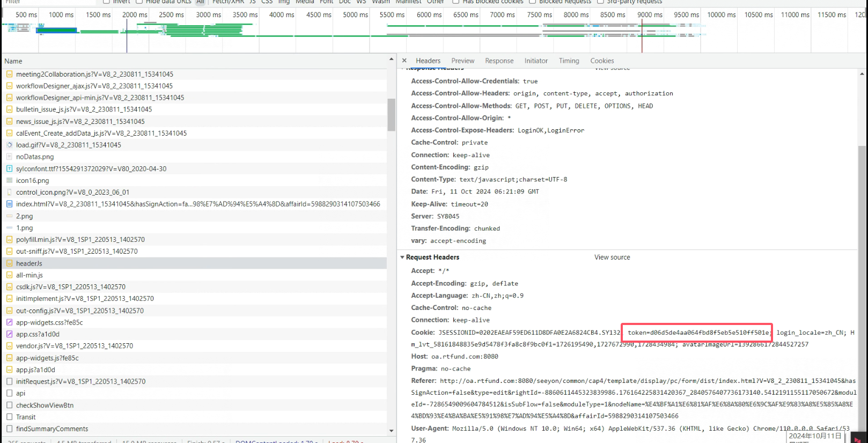Select the findSummaryComments request

click(52, 429)
